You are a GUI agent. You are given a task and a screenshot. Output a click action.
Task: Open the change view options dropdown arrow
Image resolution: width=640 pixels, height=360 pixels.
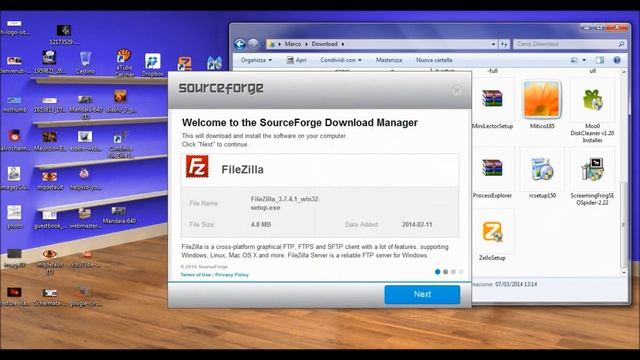584,60
